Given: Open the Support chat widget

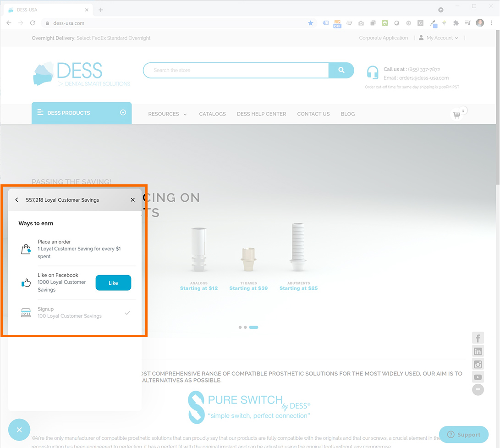Looking at the screenshot, I should pyautogui.click(x=464, y=434).
